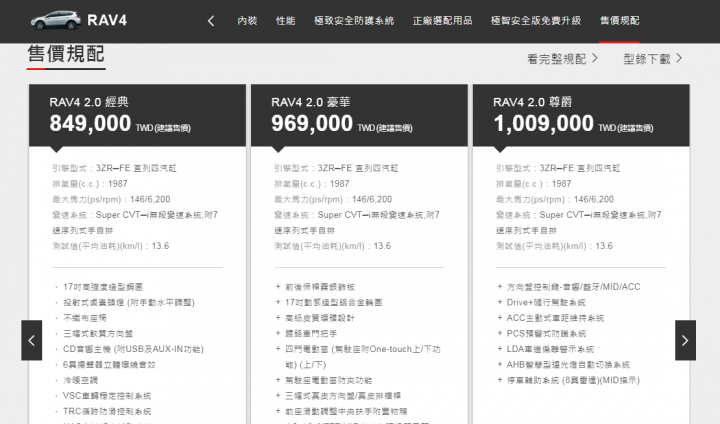Viewport: 720px width, 424px height.
Task: Click the chevron next to 型錄下載
Action: [679, 58]
